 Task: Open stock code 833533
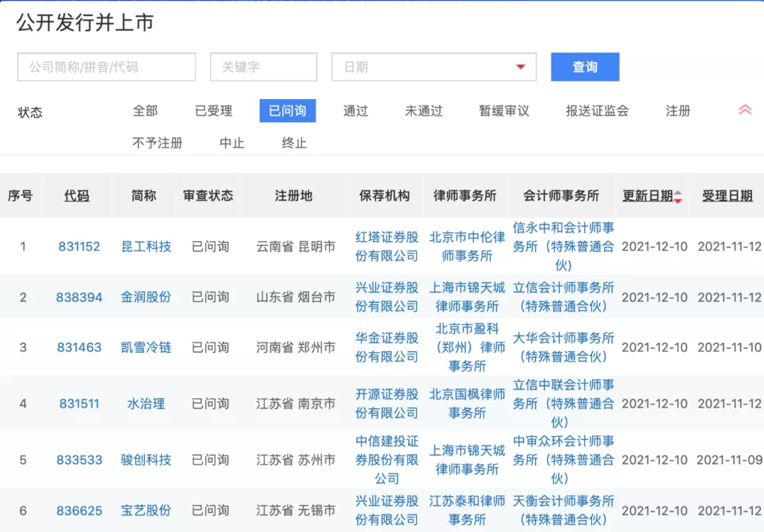tap(79, 460)
